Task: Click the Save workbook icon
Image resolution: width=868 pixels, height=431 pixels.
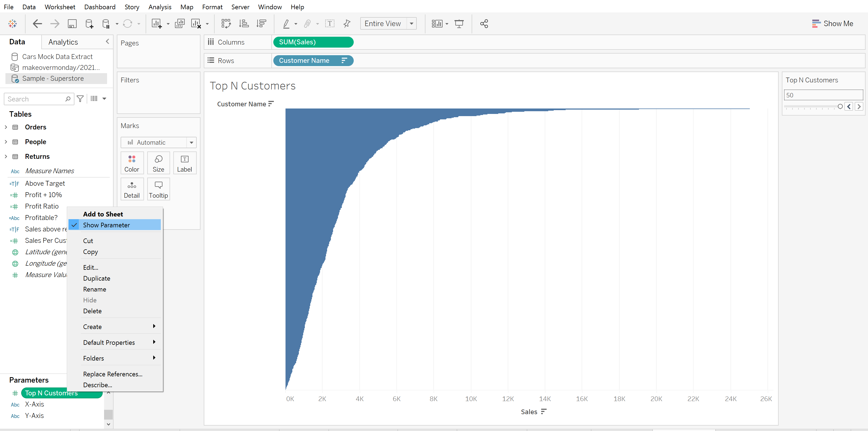Action: click(72, 24)
